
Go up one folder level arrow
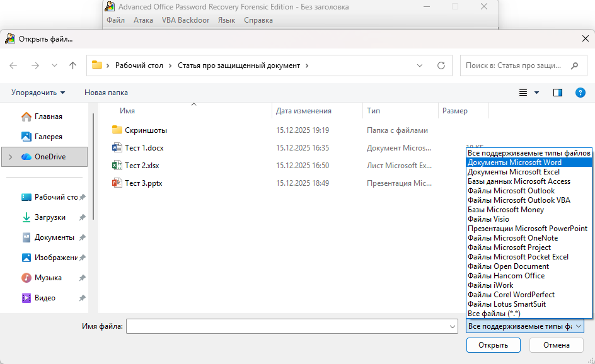[x=73, y=65]
